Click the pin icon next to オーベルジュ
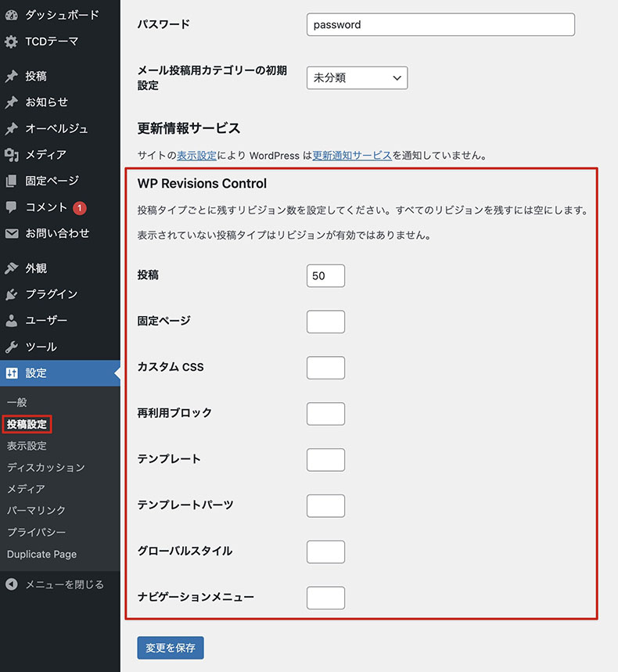Image resolution: width=618 pixels, height=672 pixels. (12, 128)
